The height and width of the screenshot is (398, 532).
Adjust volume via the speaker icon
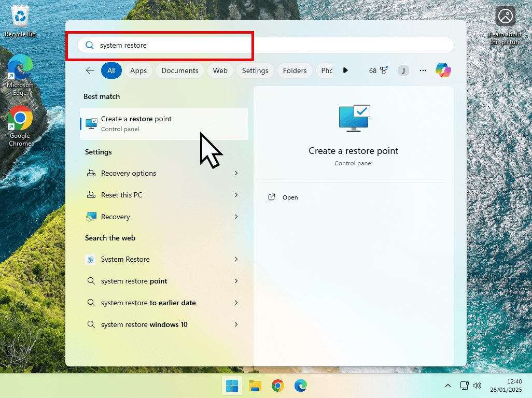(477, 386)
